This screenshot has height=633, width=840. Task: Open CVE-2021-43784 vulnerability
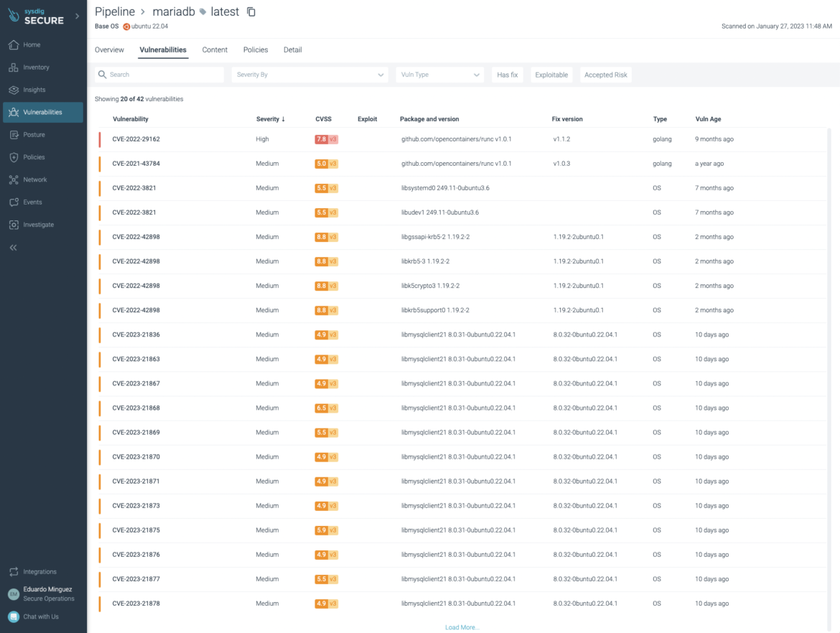(x=136, y=164)
